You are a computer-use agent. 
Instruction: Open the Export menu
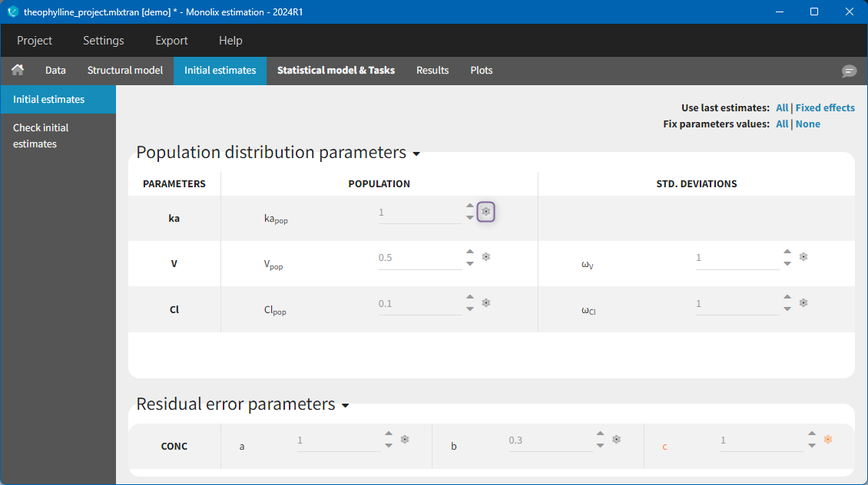tap(171, 41)
